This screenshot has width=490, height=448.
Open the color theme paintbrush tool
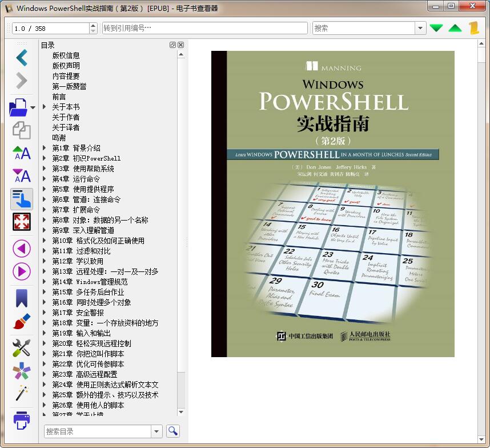[x=22, y=321]
